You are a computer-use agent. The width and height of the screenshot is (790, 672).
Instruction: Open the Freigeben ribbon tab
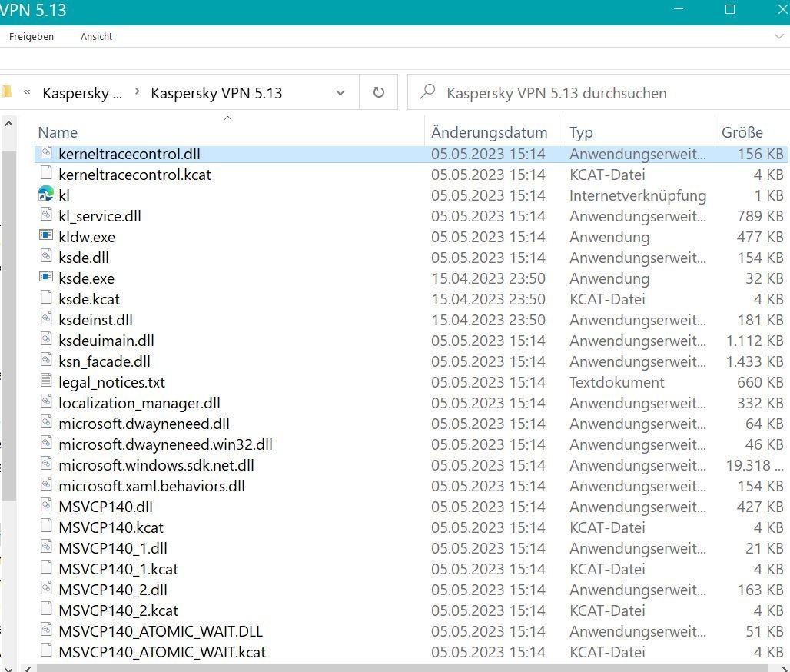[32, 36]
